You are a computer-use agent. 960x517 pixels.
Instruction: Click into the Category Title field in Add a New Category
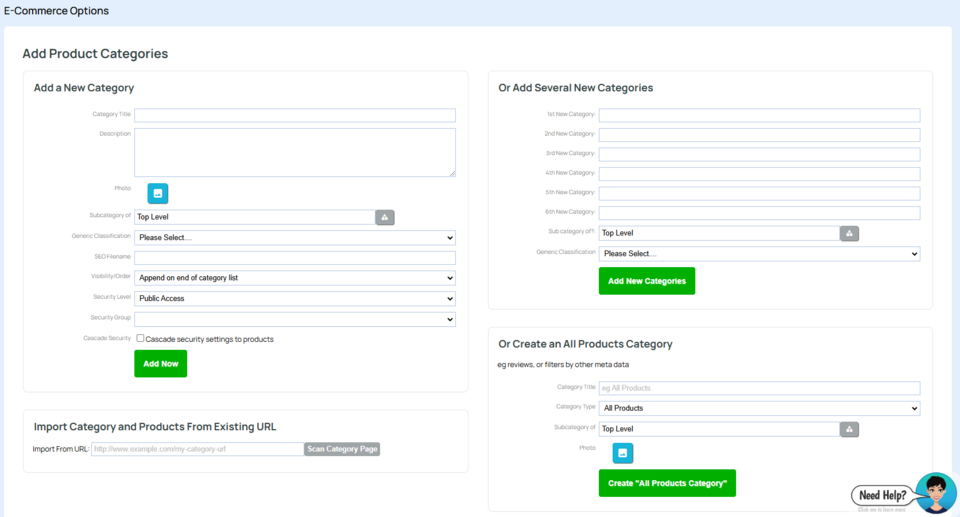(x=295, y=116)
